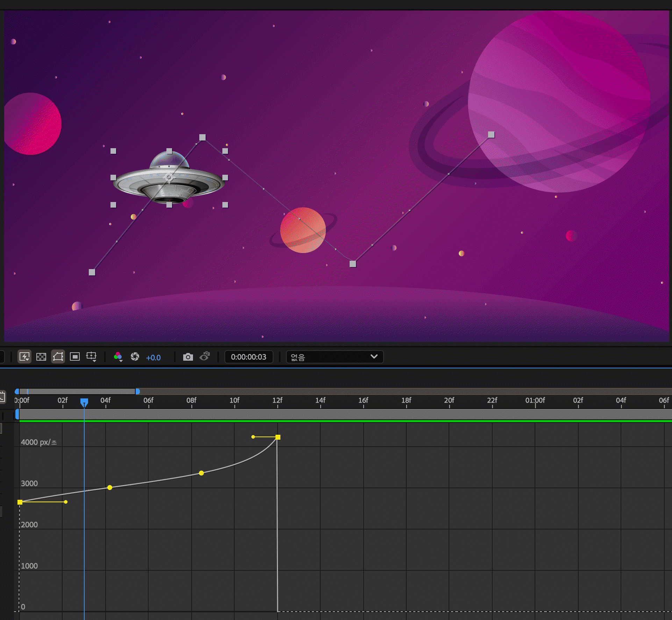Open the 없음 dropdown menu
The height and width of the screenshot is (620, 672).
click(x=335, y=357)
